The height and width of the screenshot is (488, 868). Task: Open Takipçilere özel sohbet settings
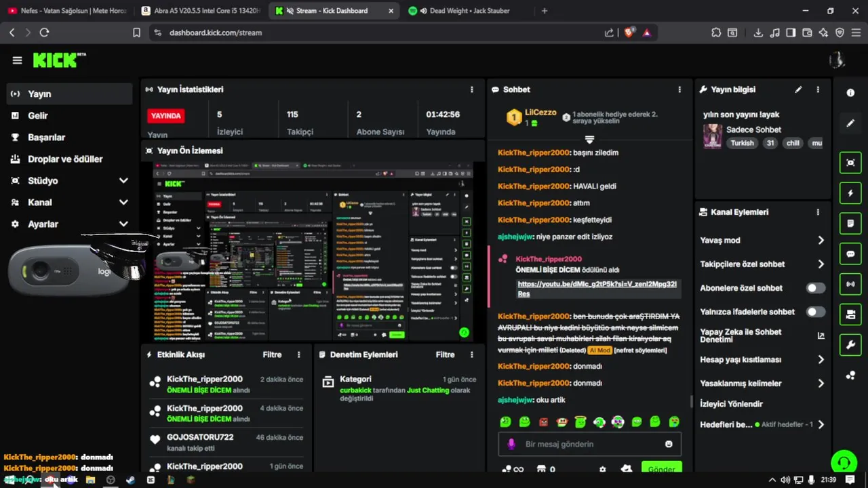(762, 264)
